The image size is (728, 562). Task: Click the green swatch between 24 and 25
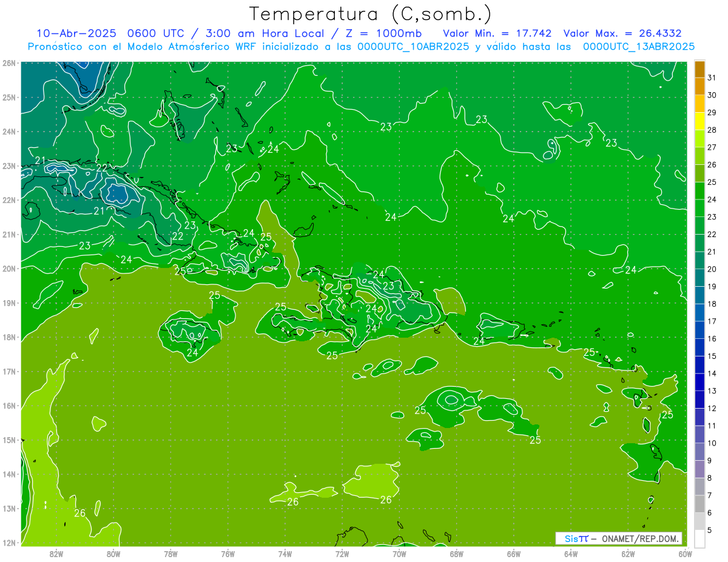tap(699, 191)
